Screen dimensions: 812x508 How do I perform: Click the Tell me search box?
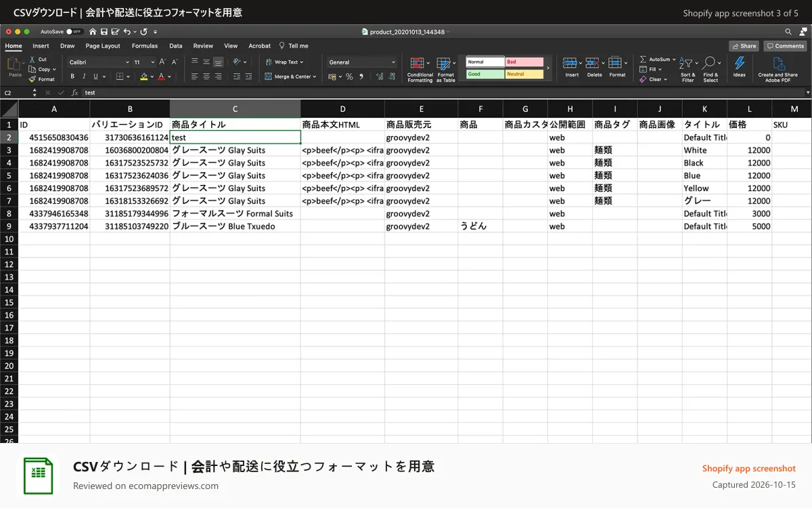click(x=294, y=46)
